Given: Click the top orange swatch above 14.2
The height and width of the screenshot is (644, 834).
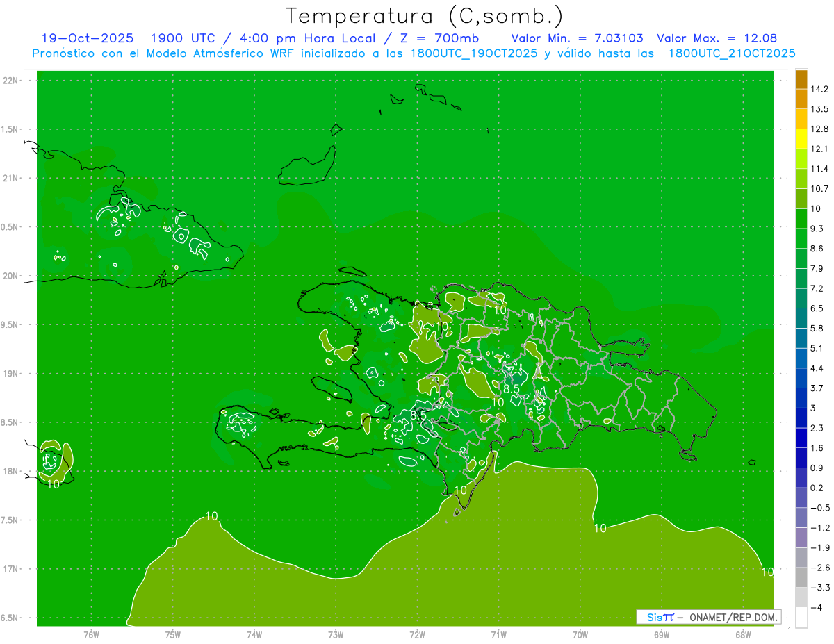Looking at the screenshot, I should [x=801, y=79].
